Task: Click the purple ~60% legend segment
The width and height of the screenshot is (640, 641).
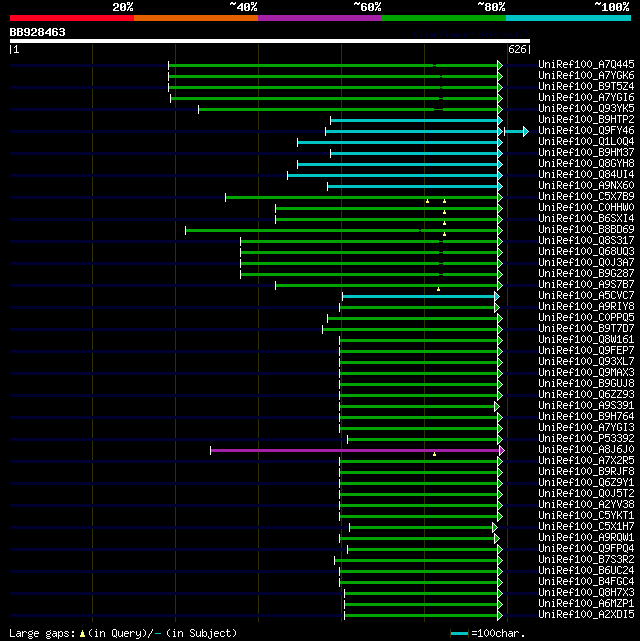Action: pyautogui.click(x=320, y=18)
